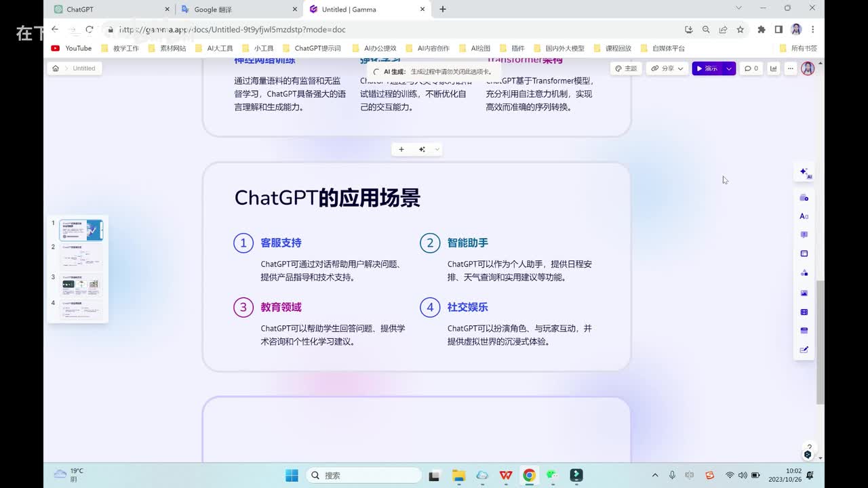The width and height of the screenshot is (868, 488).
Task: Select slide 3 thumbnail in the left panel
Action: click(81, 285)
